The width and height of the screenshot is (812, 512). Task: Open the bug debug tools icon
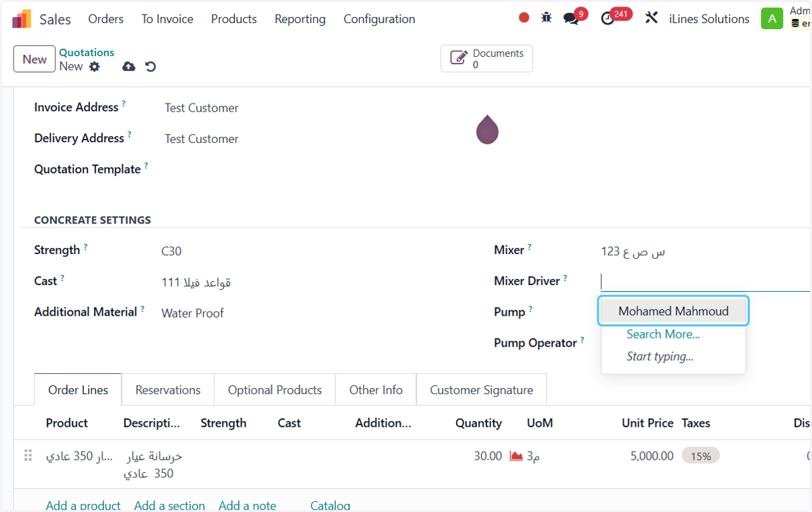pos(547,18)
